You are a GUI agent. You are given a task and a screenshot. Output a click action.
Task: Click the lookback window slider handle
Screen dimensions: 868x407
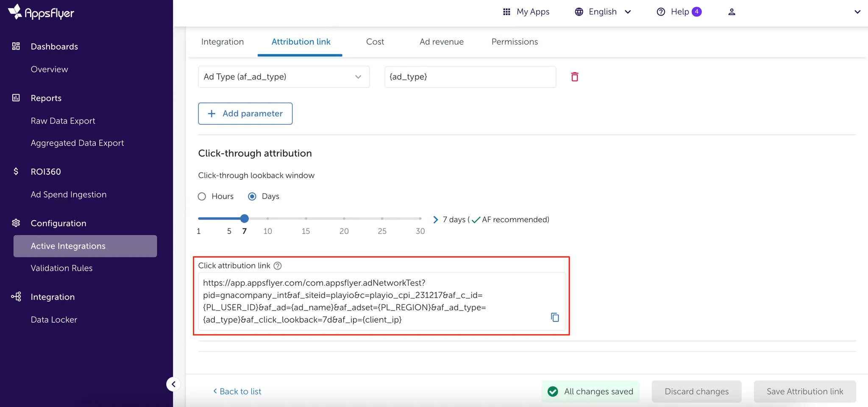pyautogui.click(x=245, y=218)
